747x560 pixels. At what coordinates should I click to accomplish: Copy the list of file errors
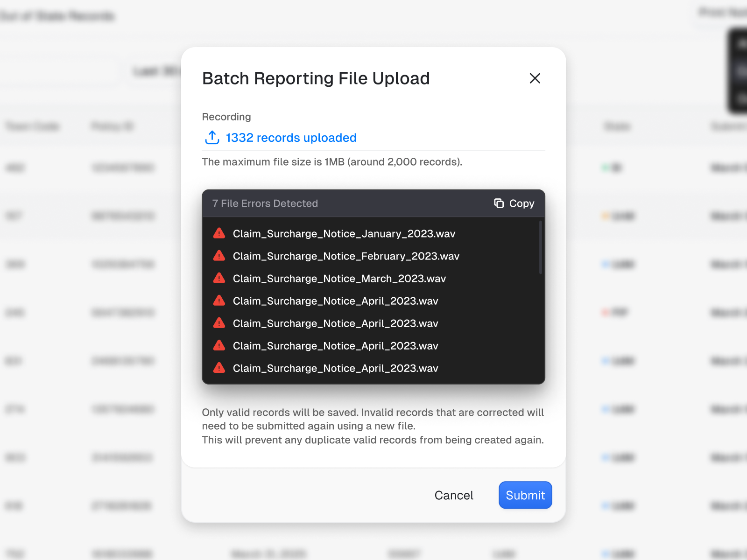pyautogui.click(x=514, y=203)
